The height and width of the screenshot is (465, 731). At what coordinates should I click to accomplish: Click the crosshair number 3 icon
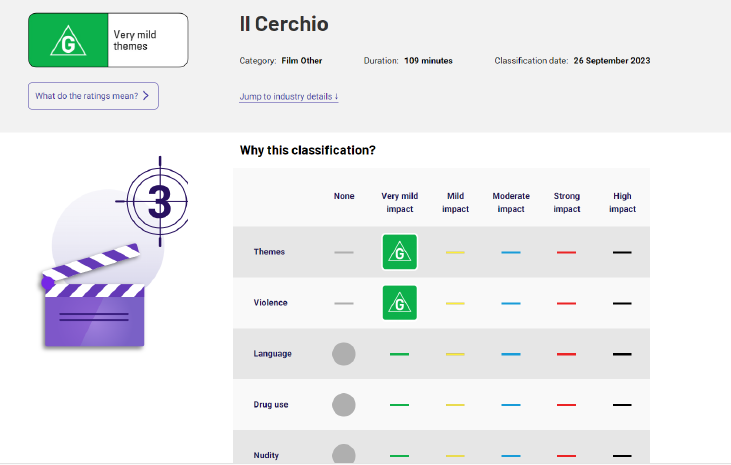point(158,202)
